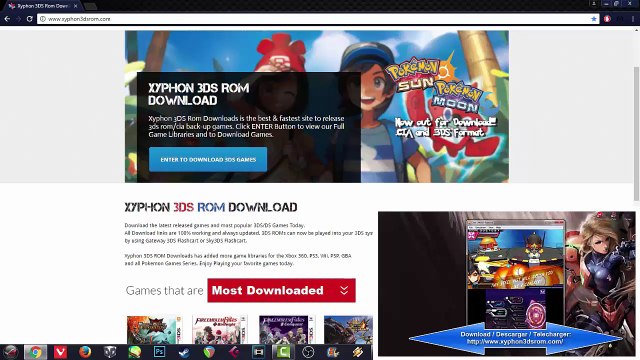
Task: Open the ROG start icon in the taskbar
Action: click(11, 352)
